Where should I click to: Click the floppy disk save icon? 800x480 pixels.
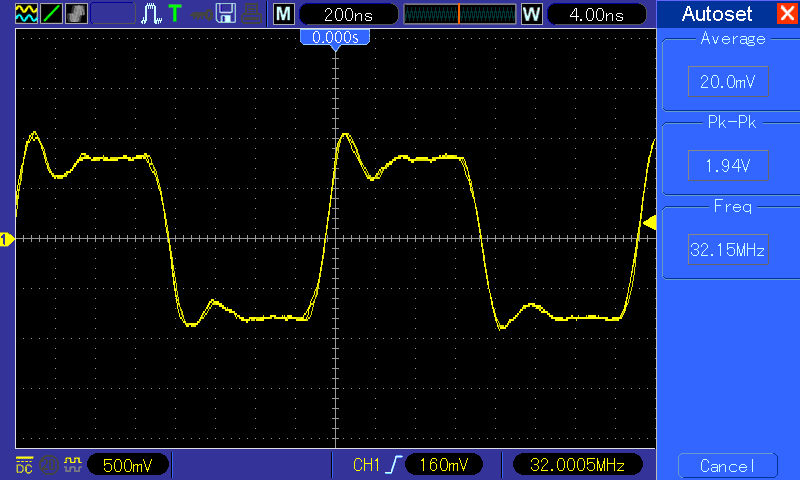click(x=226, y=13)
